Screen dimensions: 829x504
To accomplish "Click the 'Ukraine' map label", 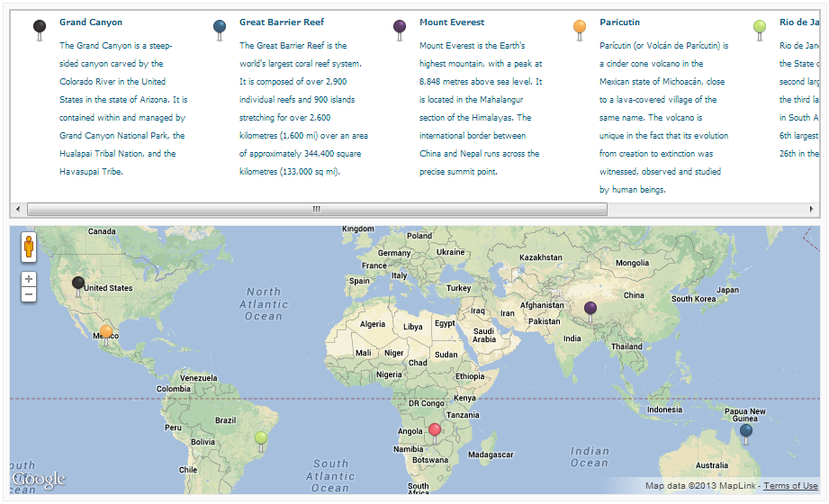I will coord(450,252).
